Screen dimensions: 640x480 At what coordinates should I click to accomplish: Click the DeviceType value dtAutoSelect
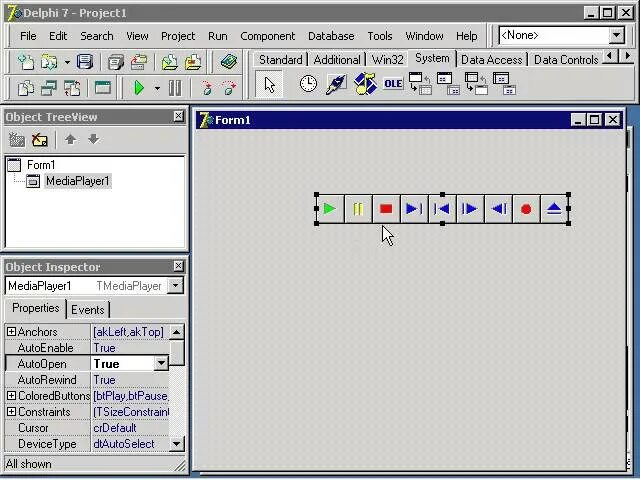(x=124, y=444)
